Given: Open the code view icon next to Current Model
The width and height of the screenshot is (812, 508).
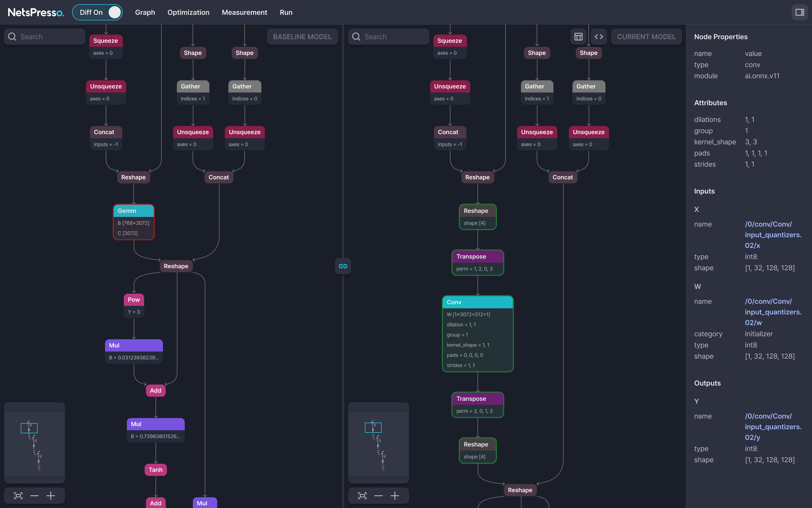Looking at the screenshot, I should click(x=599, y=36).
